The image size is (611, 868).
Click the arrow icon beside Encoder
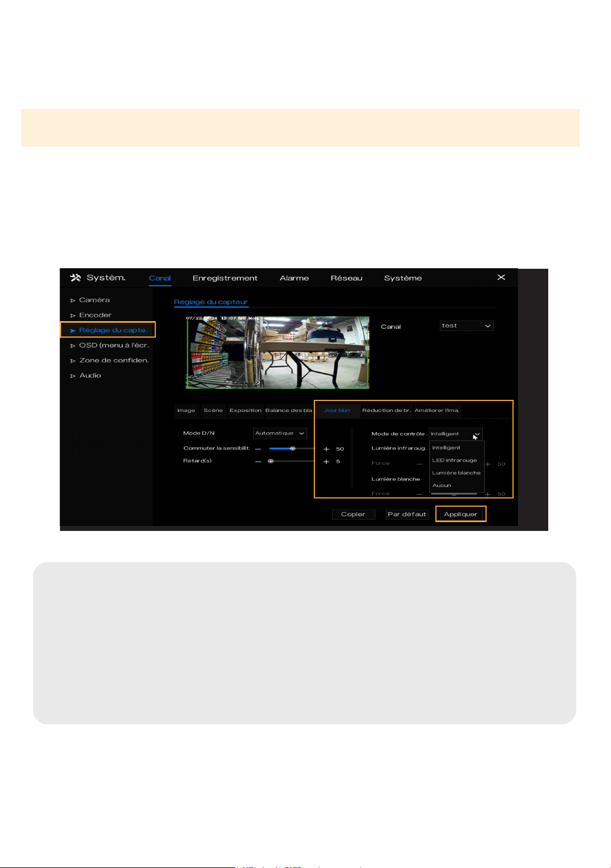pyautogui.click(x=73, y=316)
